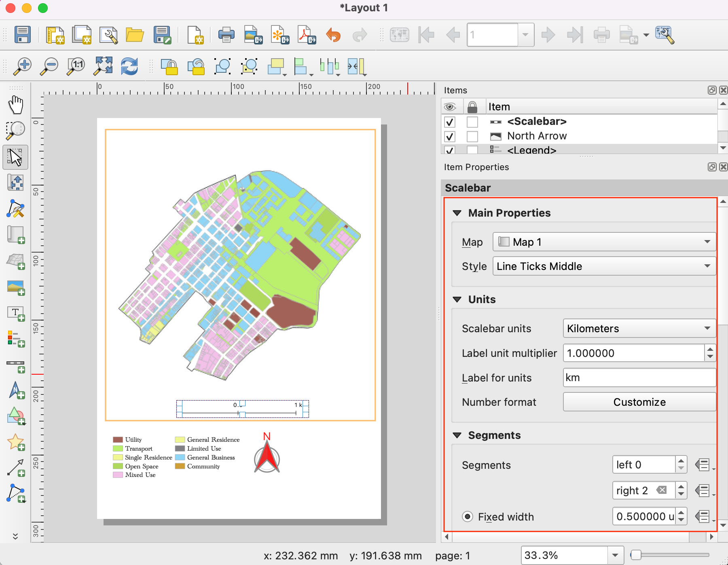Open the Style dropdown showing Line Ticks Middle
The image size is (728, 565).
(604, 266)
